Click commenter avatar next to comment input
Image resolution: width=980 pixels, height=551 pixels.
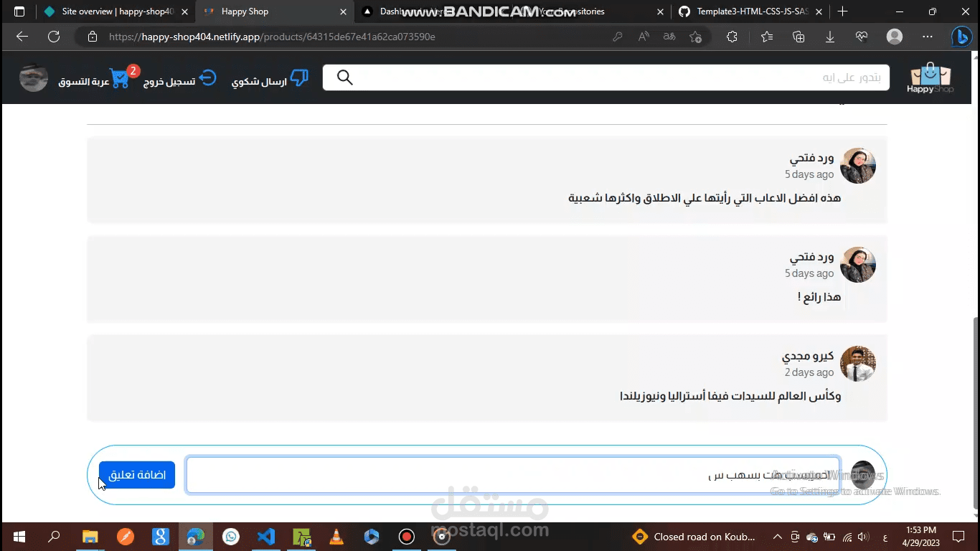pyautogui.click(x=862, y=475)
